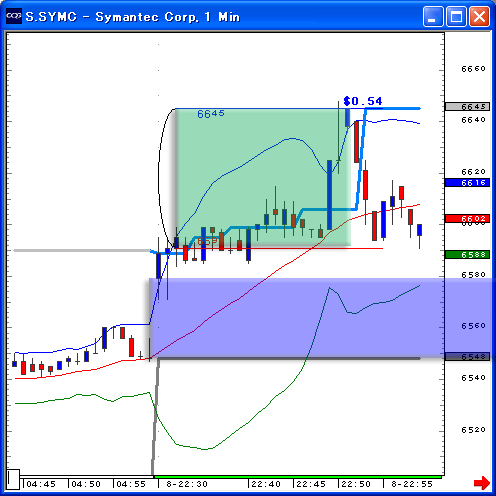Viewport: 496px width, 496px height.
Task: Click the CQG icon in the title bar
Action: tap(14, 16)
